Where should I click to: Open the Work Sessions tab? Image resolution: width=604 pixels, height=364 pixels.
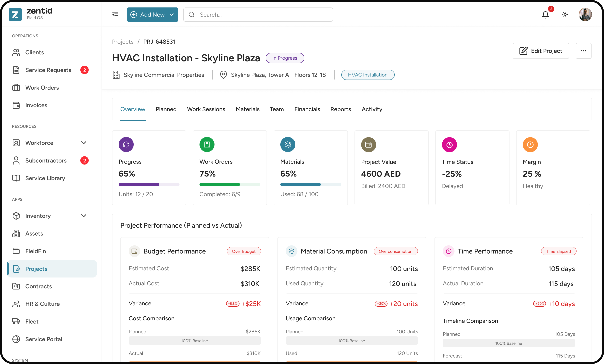pyautogui.click(x=206, y=109)
